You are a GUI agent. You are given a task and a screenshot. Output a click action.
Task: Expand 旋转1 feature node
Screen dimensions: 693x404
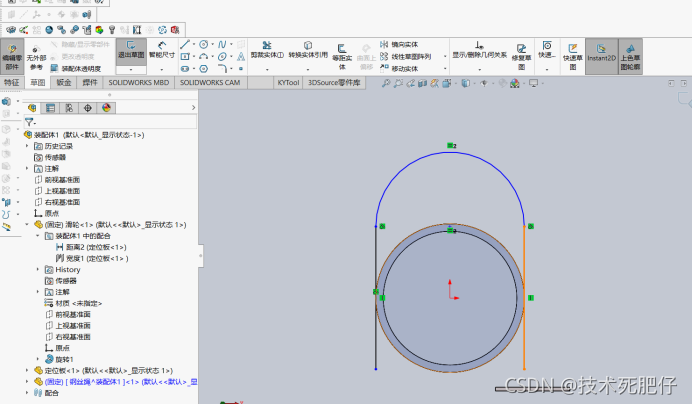(x=38, y=359)
